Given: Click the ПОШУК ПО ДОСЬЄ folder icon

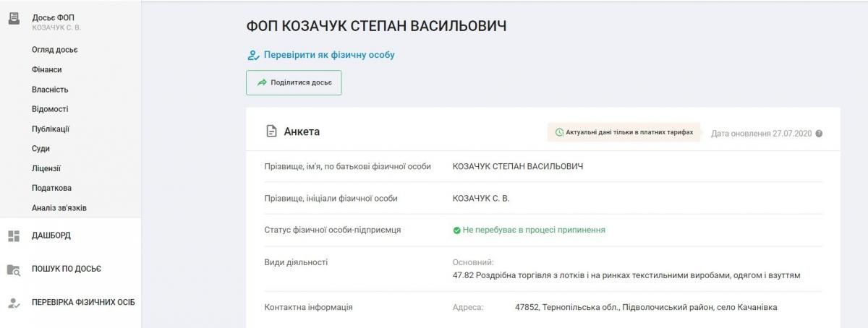Looking at the screenshot, I should point(13,269).
